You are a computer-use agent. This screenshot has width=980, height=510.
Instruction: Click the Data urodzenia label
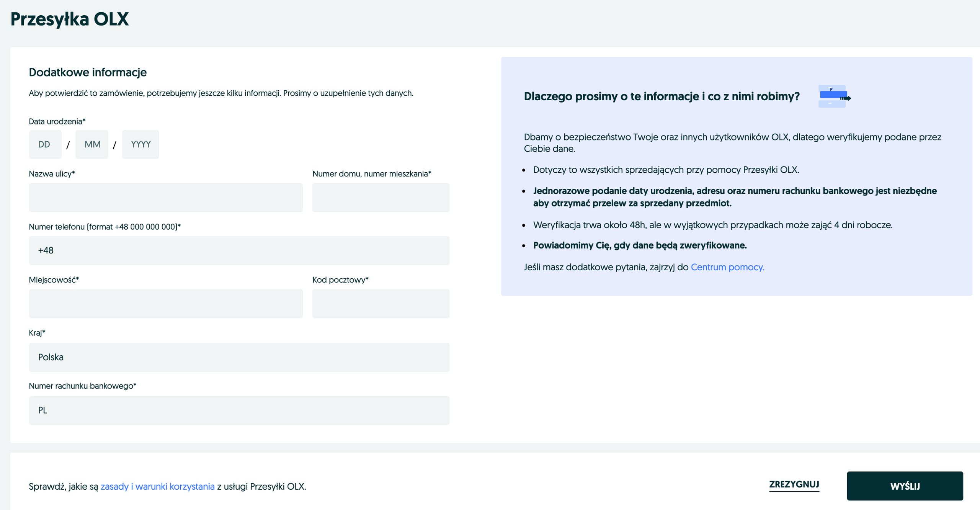coord(57,121)
